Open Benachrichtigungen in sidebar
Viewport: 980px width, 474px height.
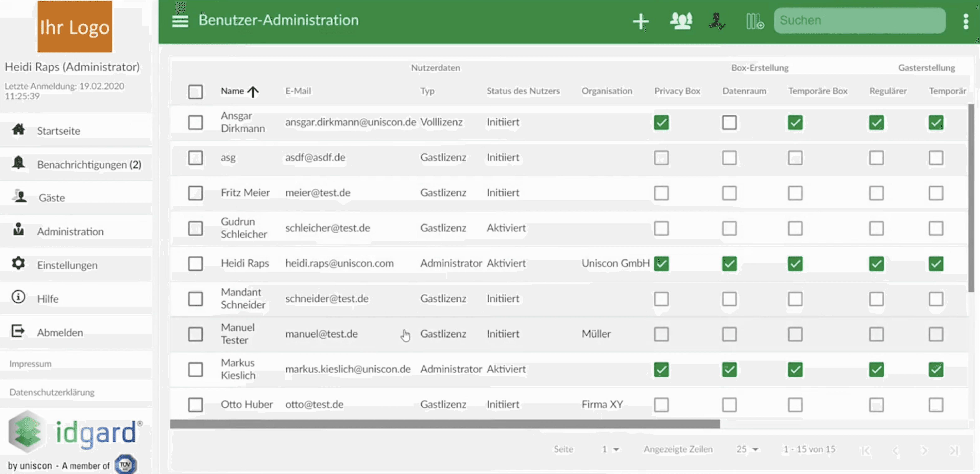tap(89, 164)
